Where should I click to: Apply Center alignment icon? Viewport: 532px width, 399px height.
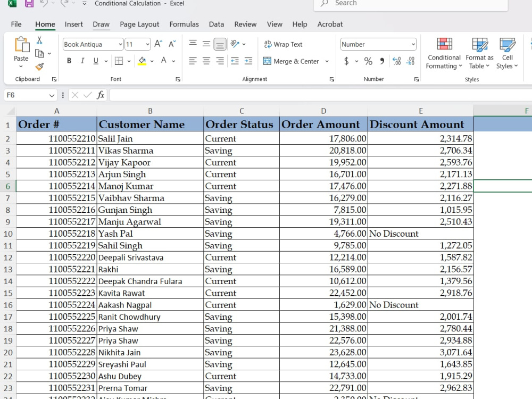(206, 61)
